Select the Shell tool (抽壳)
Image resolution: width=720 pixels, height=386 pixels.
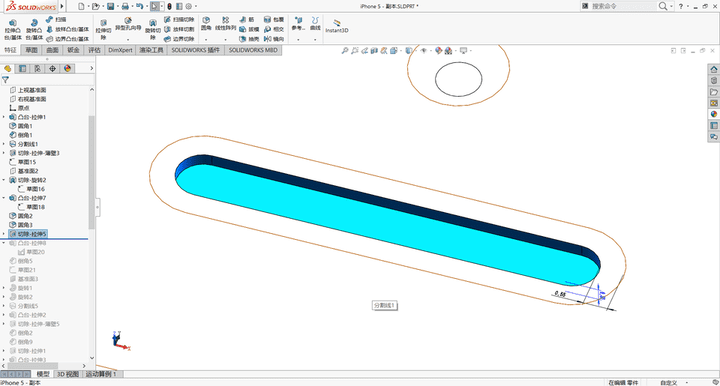tap(249, 39)
